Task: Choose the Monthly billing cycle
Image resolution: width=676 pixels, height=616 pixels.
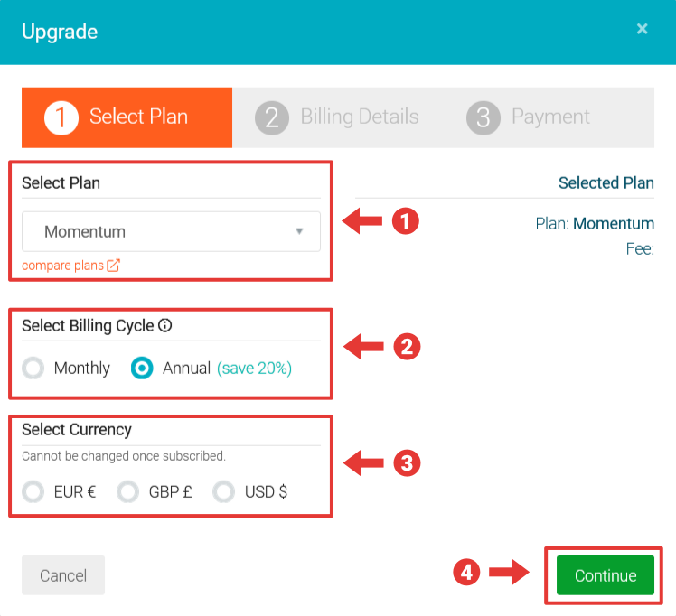Action: [x=34, y=369]
